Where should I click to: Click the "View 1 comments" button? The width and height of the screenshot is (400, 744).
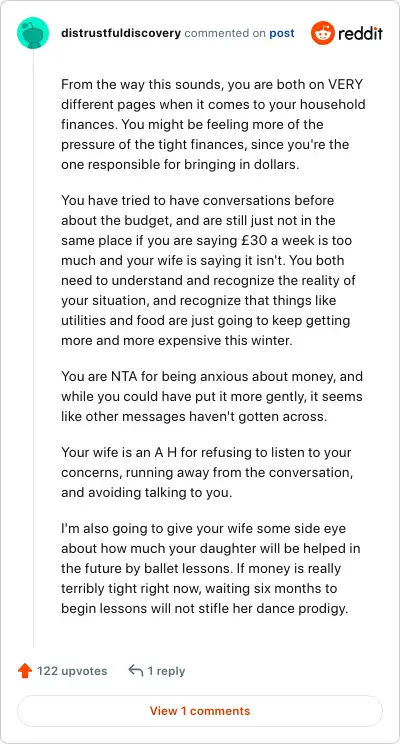[200, 711]
